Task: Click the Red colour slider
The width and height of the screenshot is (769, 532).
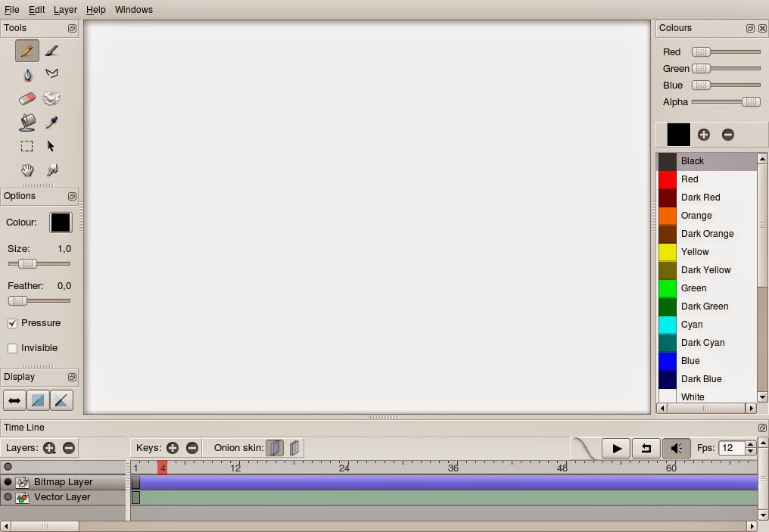Action: pyautogui.click(x=726, y=52)
